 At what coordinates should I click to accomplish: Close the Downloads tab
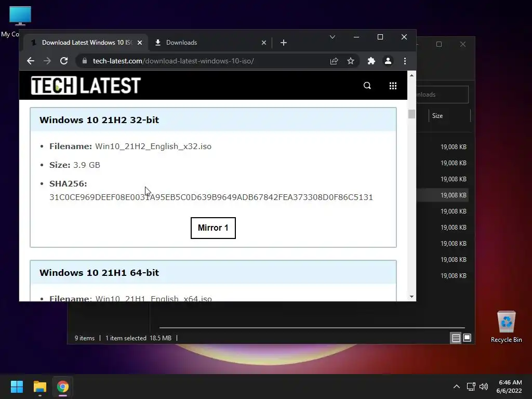(264, 43)
